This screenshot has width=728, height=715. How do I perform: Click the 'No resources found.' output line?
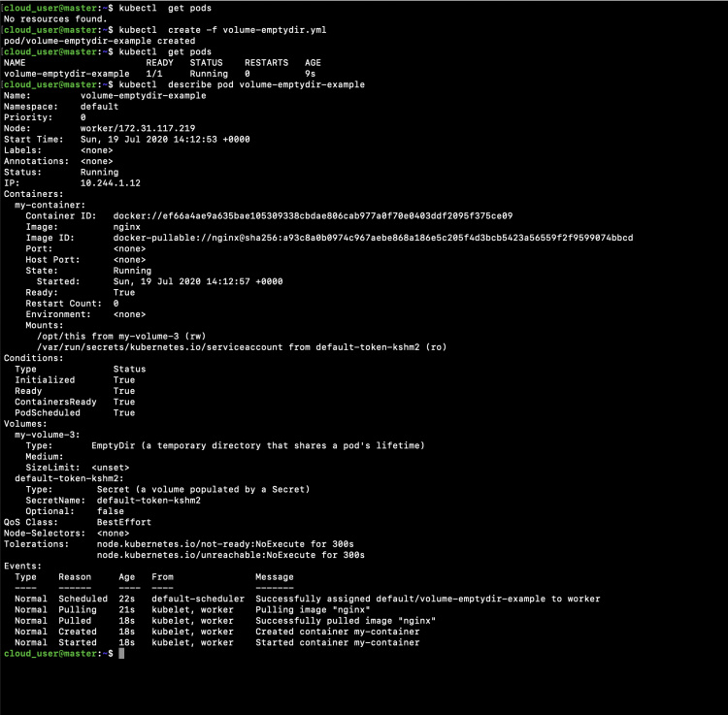(x=55, y=18)
